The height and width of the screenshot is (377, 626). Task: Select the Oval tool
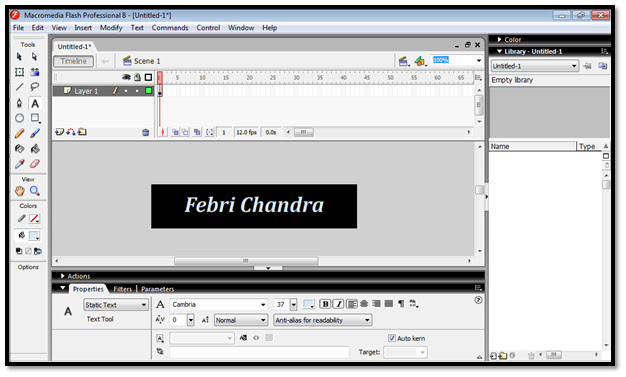coord(19,118)
